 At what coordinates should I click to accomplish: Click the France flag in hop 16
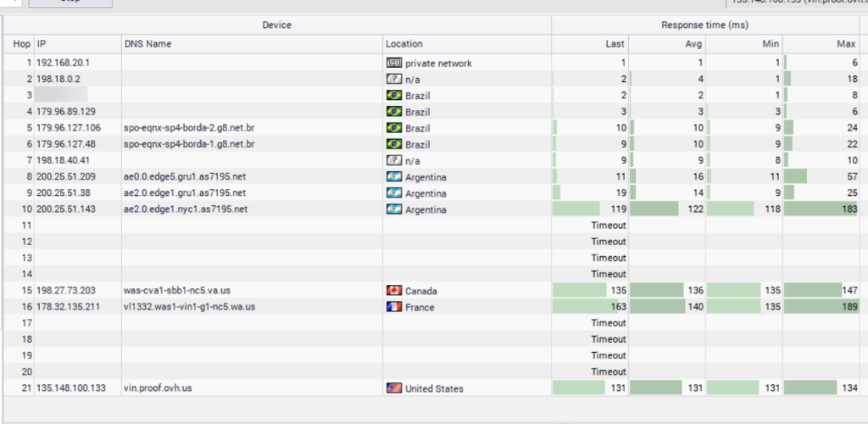(393, 307)
